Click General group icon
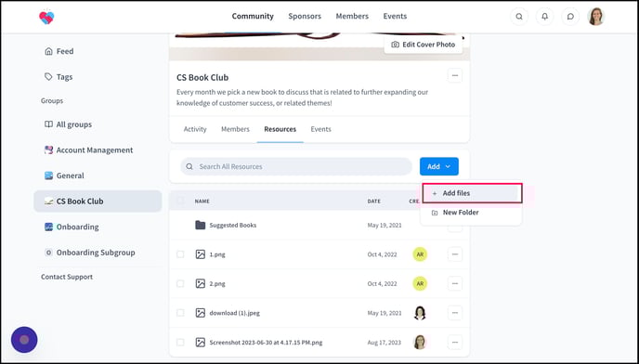Viewport: 639px width, 364px height. [48, 175]
